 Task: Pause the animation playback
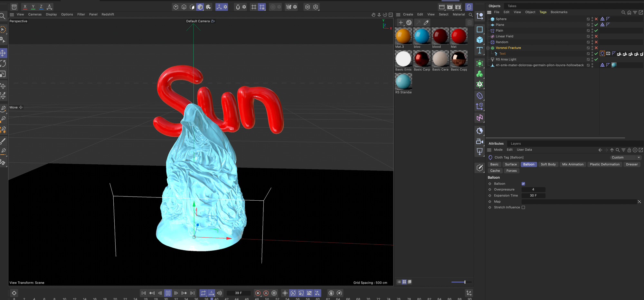point(168,293)
